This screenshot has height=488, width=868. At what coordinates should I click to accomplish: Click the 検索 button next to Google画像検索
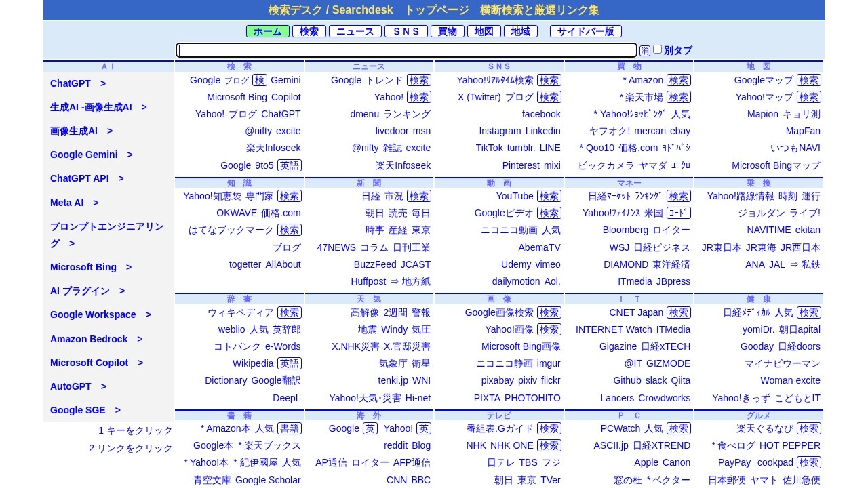549,312
